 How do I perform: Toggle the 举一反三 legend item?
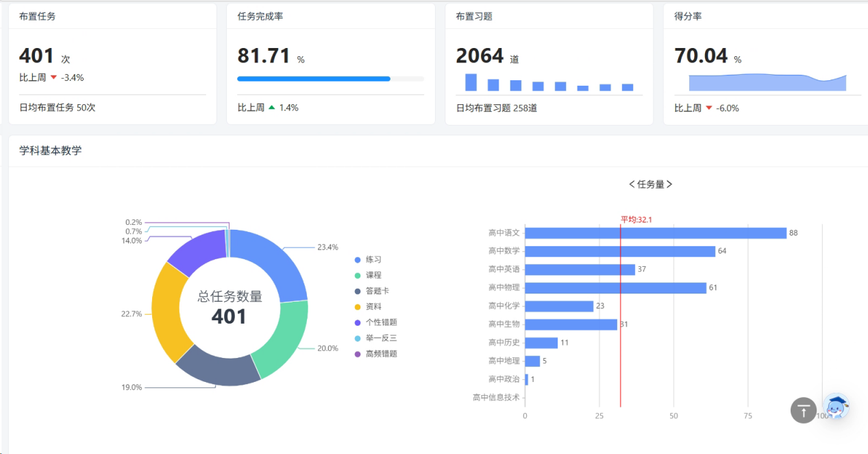click(375, 338)
